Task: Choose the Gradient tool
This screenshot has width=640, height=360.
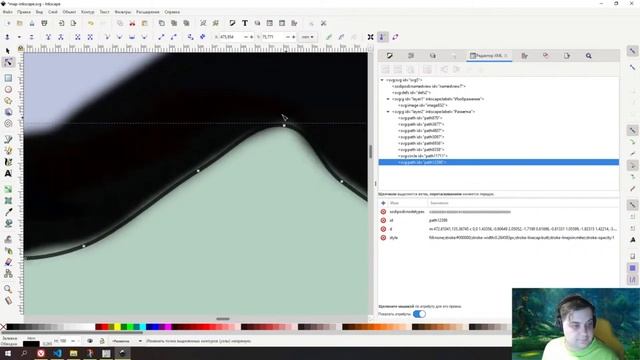Action: [x=8, y=189]
